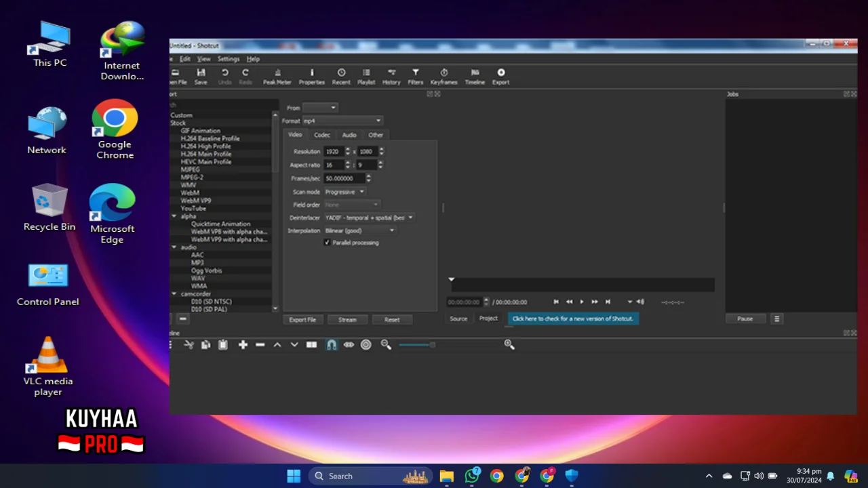Open the Help menu
The image size is (868, 488).
[253, 59]
